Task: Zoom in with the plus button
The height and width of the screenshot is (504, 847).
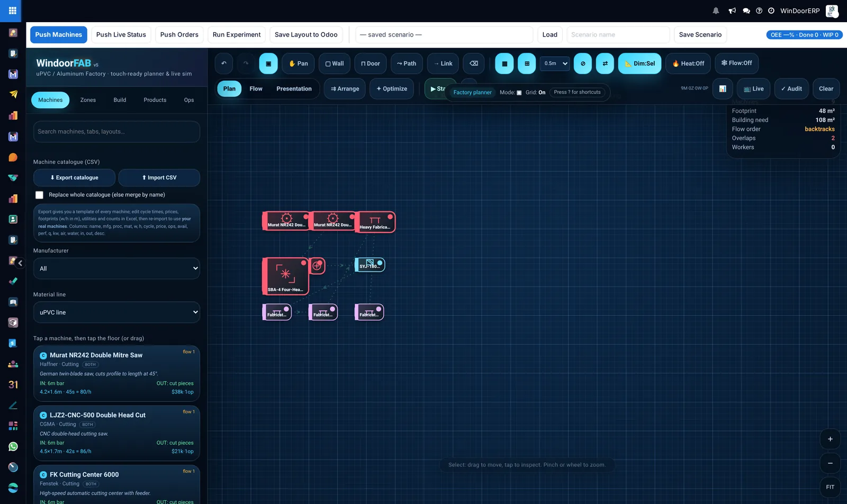Action: (x=830, y=439)
